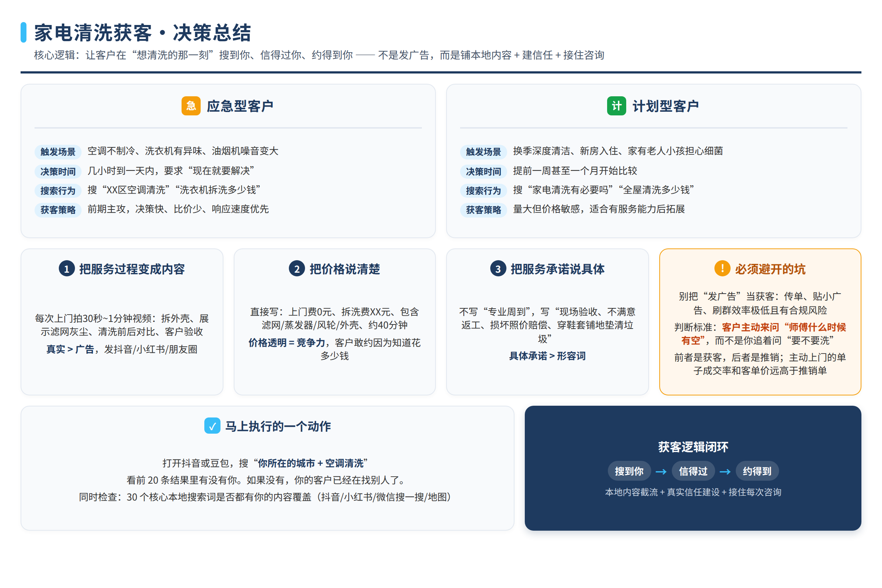Click the number 3 circle badge
This screenshot has height=588, width=882.
498,269
